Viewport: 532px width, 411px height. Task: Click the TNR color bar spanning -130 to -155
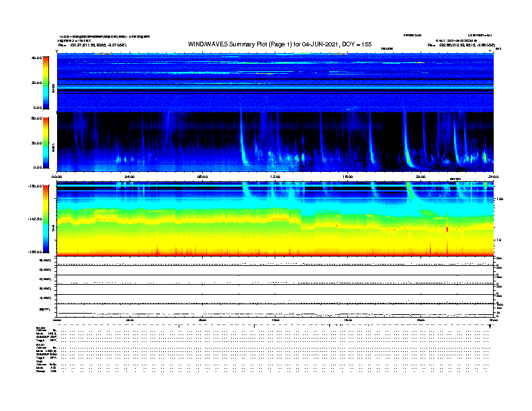(46, 219)
